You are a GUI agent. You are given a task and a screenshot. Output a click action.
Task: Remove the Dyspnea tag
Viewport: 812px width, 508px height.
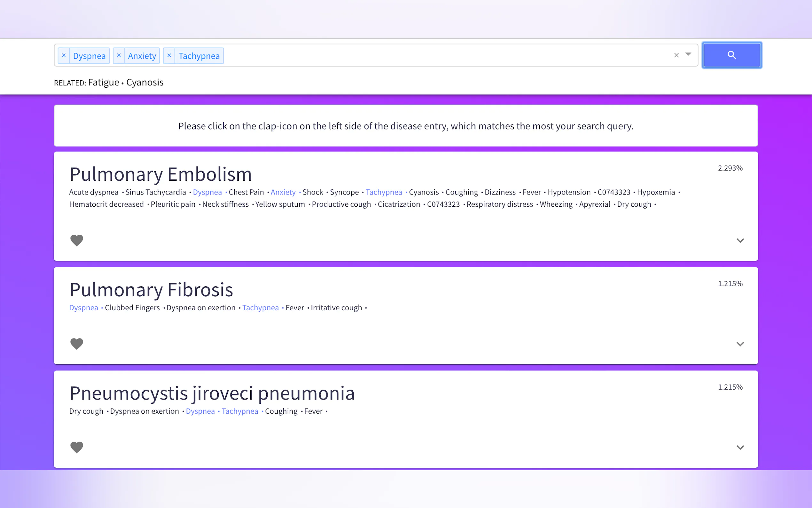[x=64, y=55]
